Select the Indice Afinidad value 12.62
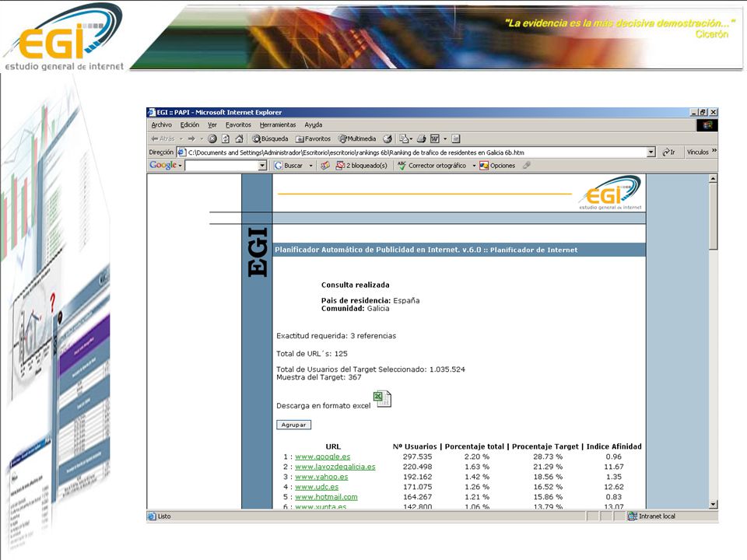This screenshot has width=747, height=560. (614, 487)
